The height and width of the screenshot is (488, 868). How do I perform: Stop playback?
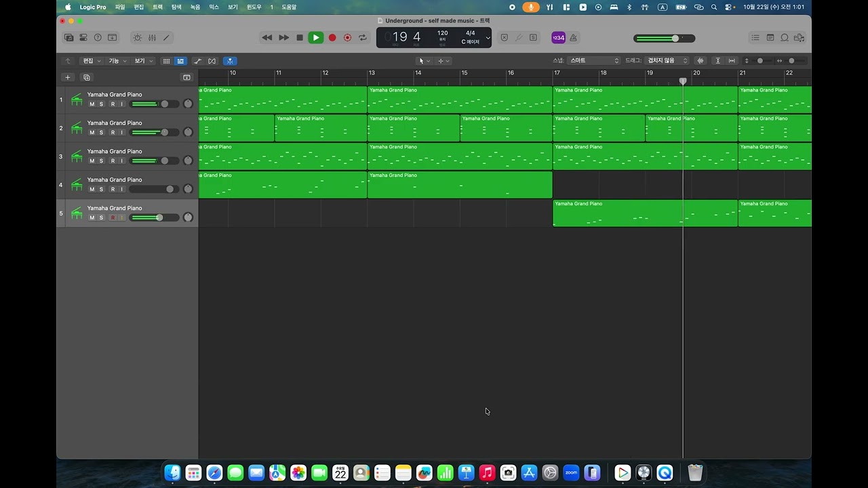click(x=300, y=38)
